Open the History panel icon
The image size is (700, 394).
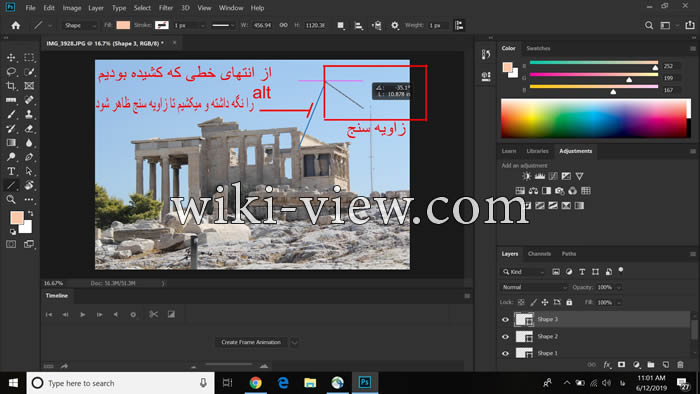[x=486, y=54]
